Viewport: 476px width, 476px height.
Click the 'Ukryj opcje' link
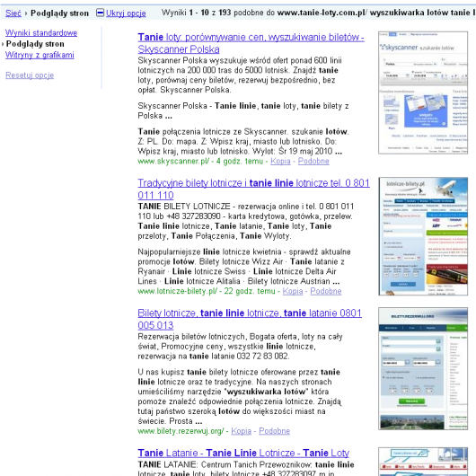(x=126, y=13)
